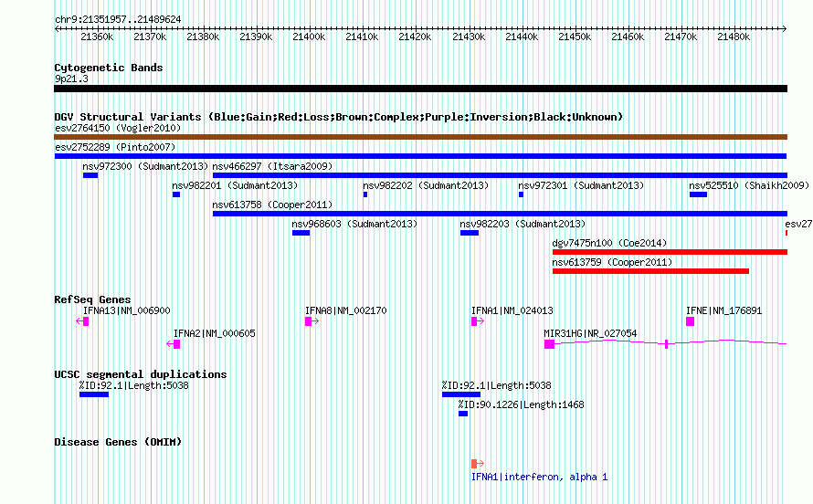Open the IFNA8|NM_002170 label
This screenshot has width=813, height=504.
point(346,310)
